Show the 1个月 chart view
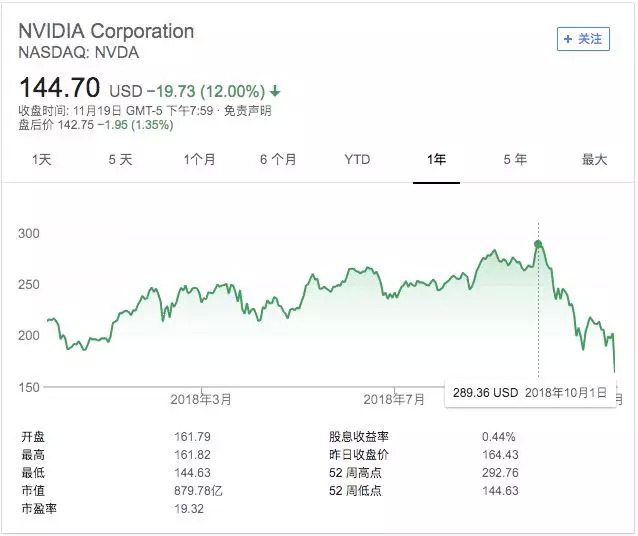 pos(199,160)
